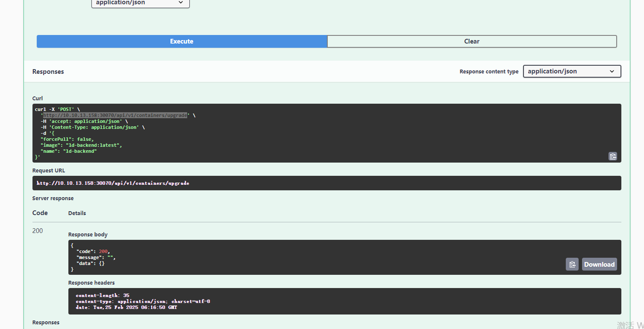Copy the curl command to clipboard
The image size is (644, 329).
pyautogui.click(x=613, y=156)
